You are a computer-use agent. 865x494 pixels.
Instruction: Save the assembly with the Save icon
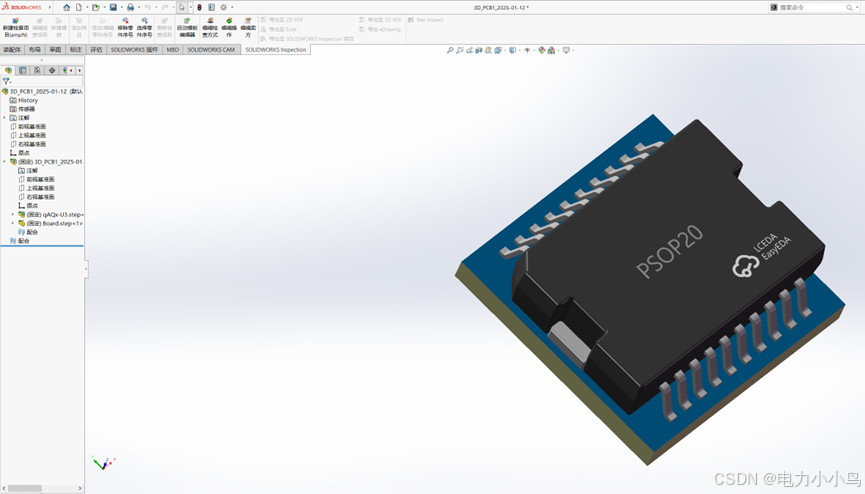click(x=113, y=7)
